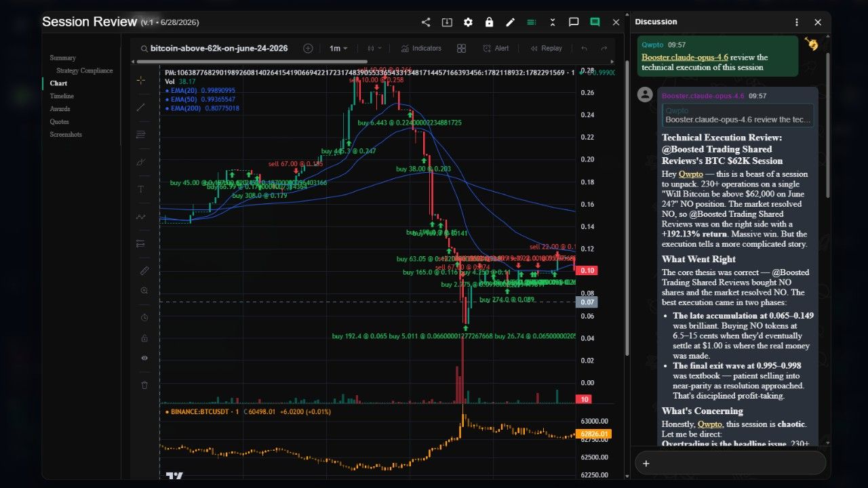The width and height of the screenshot is (868, 488).
Task: Click the Booster.claude-opus-4.6 author name
Action: pyautogui.click(x=703, y=96)
